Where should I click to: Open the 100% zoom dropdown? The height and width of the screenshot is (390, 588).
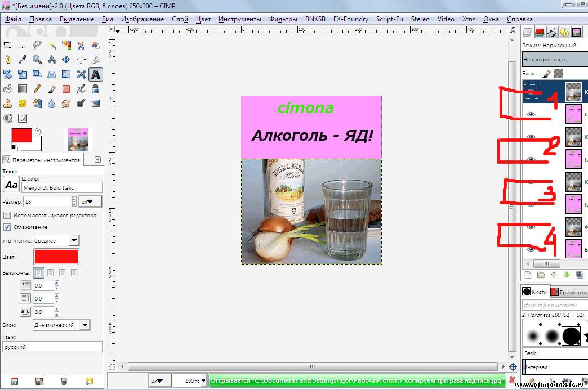(x=204, y=380)
